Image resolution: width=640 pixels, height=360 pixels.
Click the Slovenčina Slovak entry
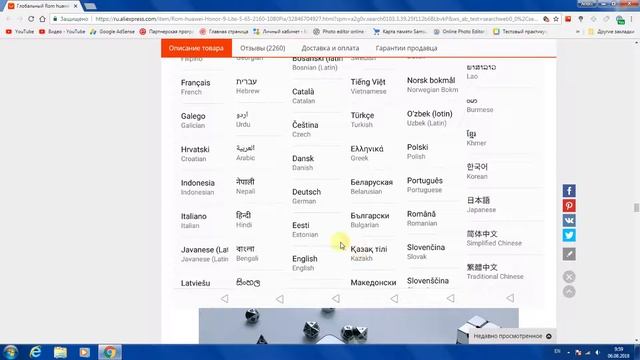(426, 251)
